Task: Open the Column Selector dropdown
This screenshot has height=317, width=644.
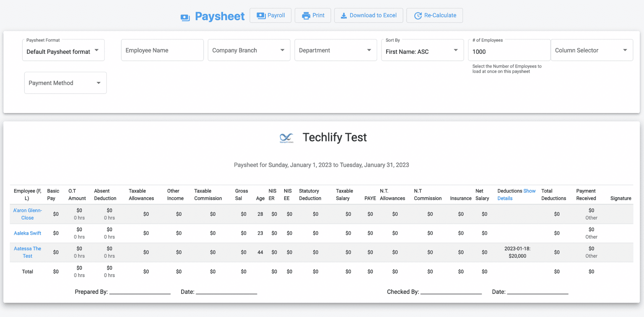Action: tap(592, 50)
